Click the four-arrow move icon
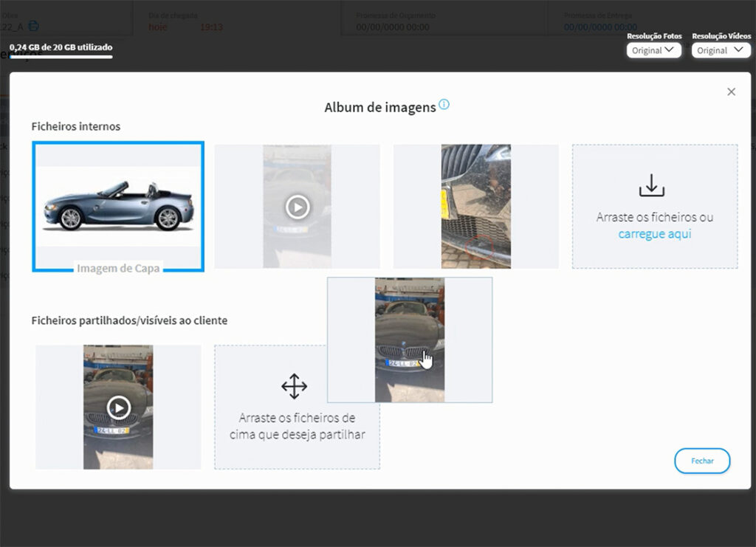The height and width of the screenshot is (547, 756). (x=294, y=386)
